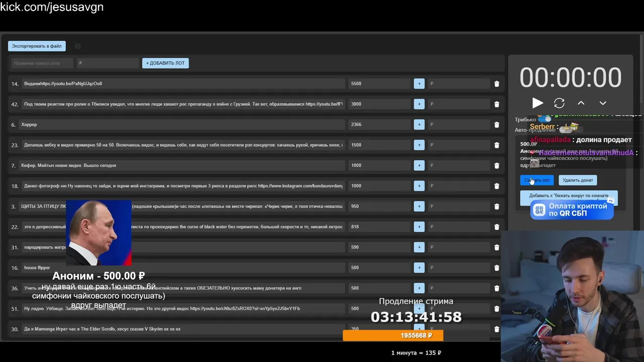Delete lot 30 Mamonga with trash icon

pos(497,329)
